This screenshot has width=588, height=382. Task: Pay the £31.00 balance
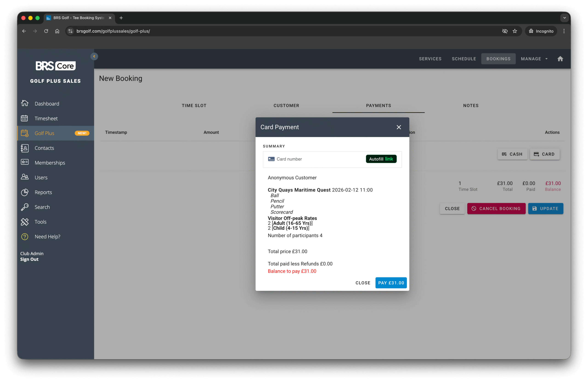pos(391,283)
